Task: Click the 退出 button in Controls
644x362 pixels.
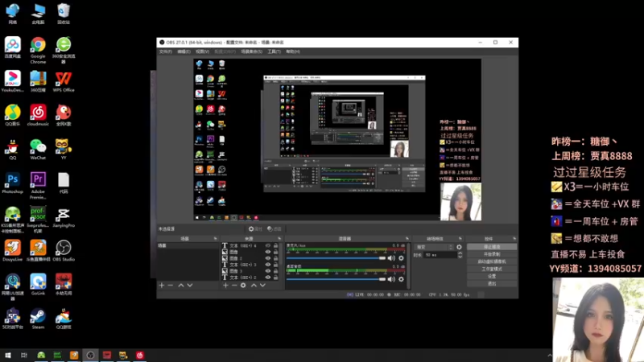Action: 492,284
